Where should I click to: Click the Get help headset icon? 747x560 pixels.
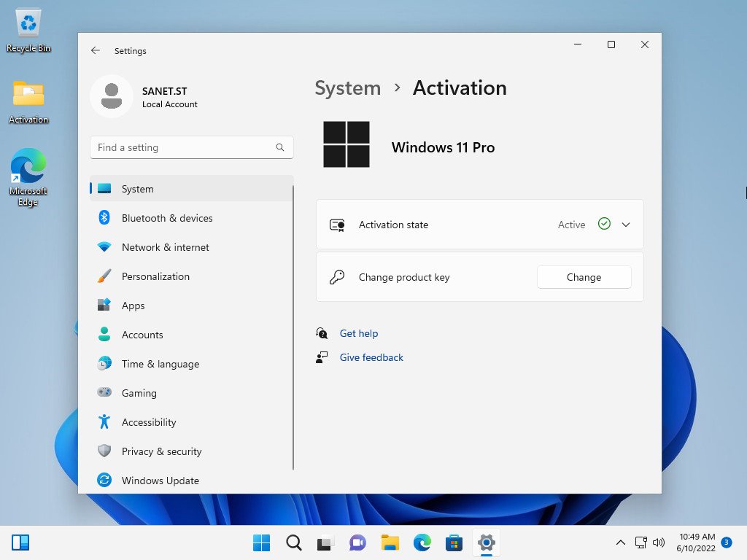(322, 333)
